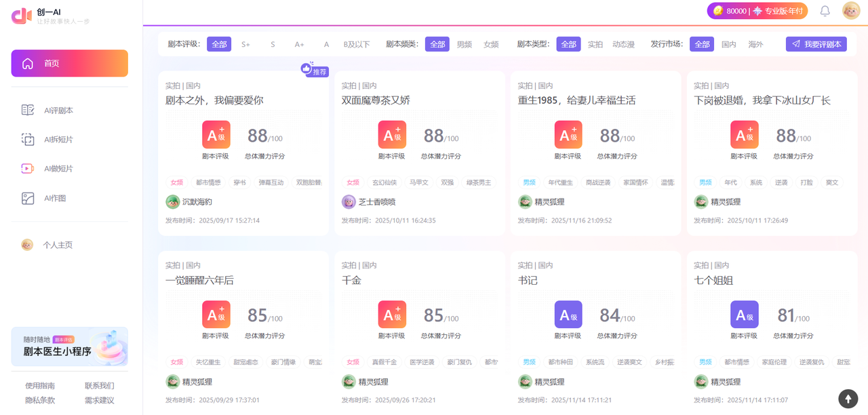Click author name 沉默海豹
This screenshot has height=415, width=868.
[197, 202]
